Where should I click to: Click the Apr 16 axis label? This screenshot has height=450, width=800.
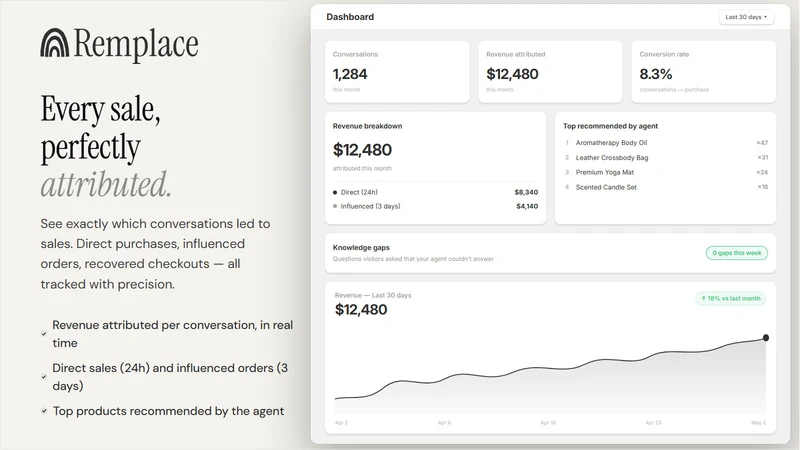(x=548, y=423)
